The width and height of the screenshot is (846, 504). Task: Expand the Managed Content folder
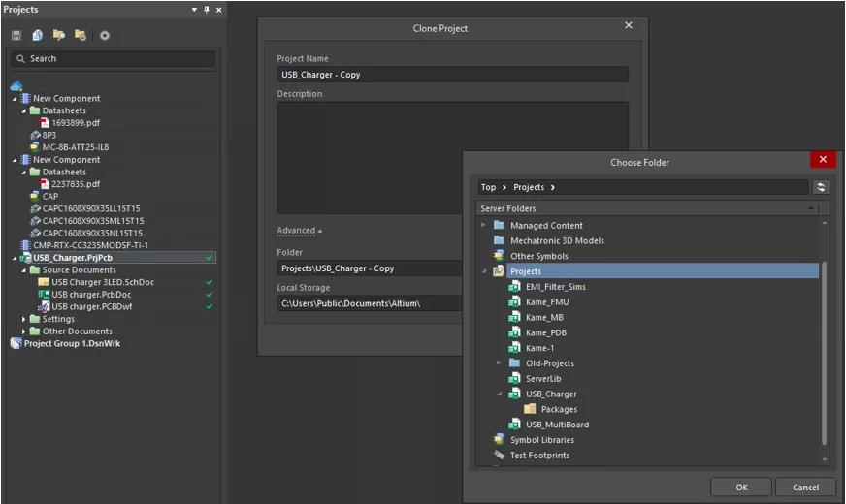[484, 225]
